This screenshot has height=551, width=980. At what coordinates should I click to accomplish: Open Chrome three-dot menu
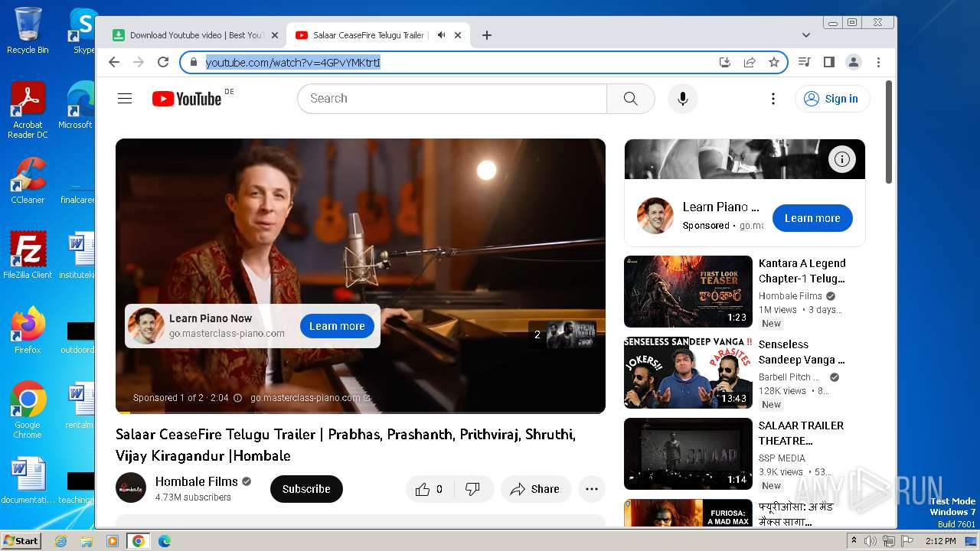[878, 62]
